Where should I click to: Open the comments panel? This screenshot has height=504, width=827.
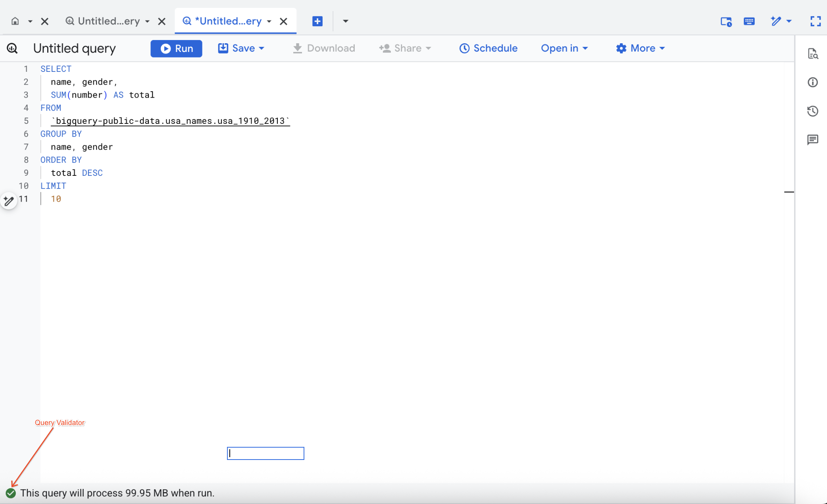pyautogui.click(x=813, y=140)
